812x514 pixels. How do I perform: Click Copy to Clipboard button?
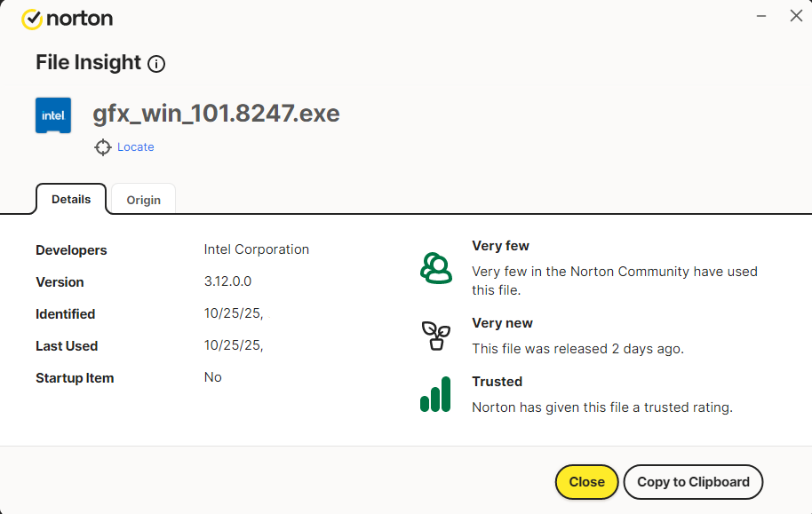[x=693, y=482]
